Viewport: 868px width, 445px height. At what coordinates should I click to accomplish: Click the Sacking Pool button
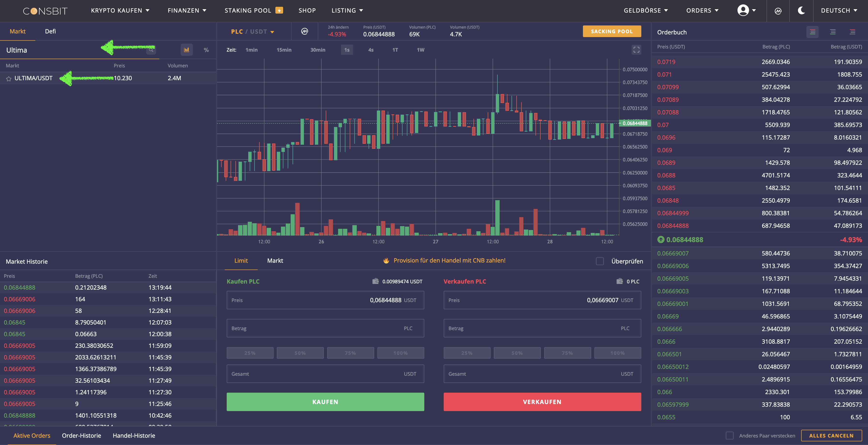[612, 31]
